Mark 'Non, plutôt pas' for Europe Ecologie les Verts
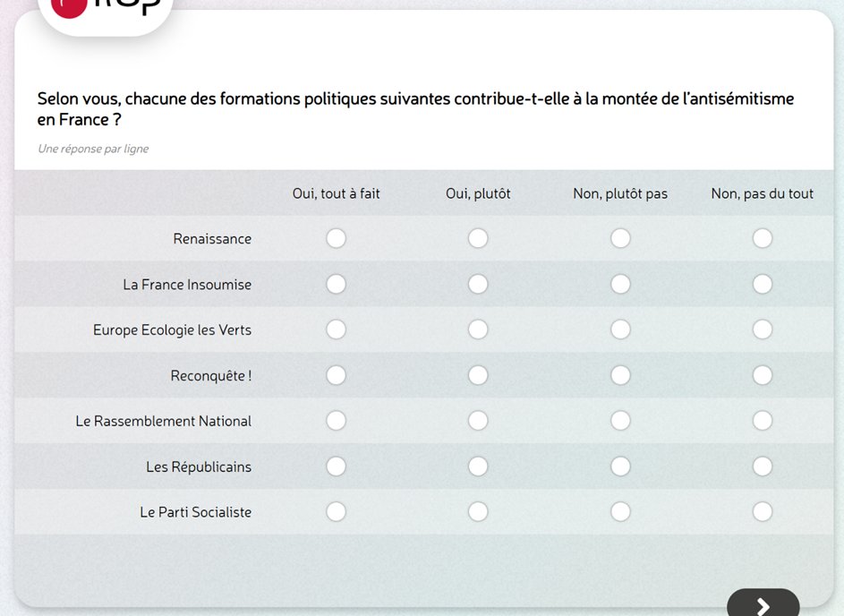This screenshot has width=844, height=616. 620,329
